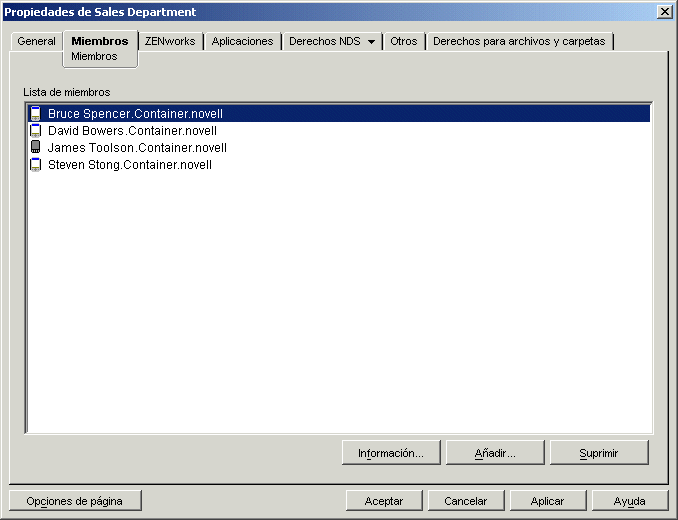Viewport: 678px width, 520px height.
Task: Expand the Derechos NDS dropdown arrow
Action: point(371,42)
